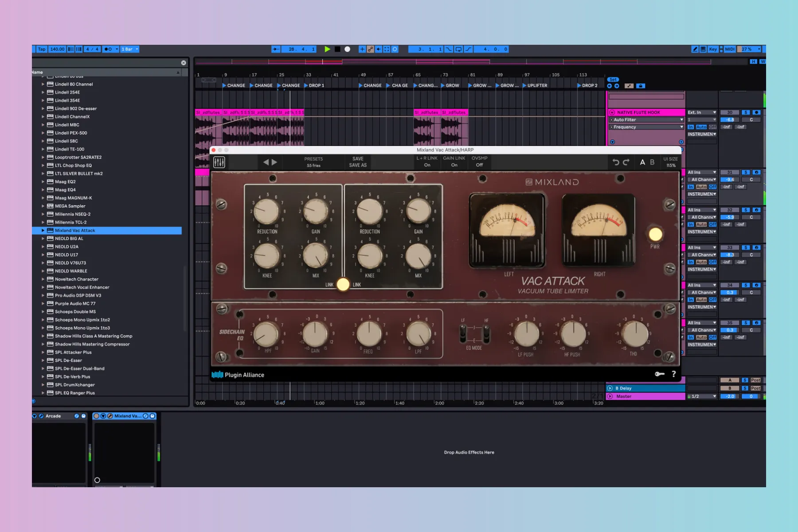Screen dimensions: 798x532
Task: Toggle OVSMP Off in plugin header
Action: pos(479,161)
